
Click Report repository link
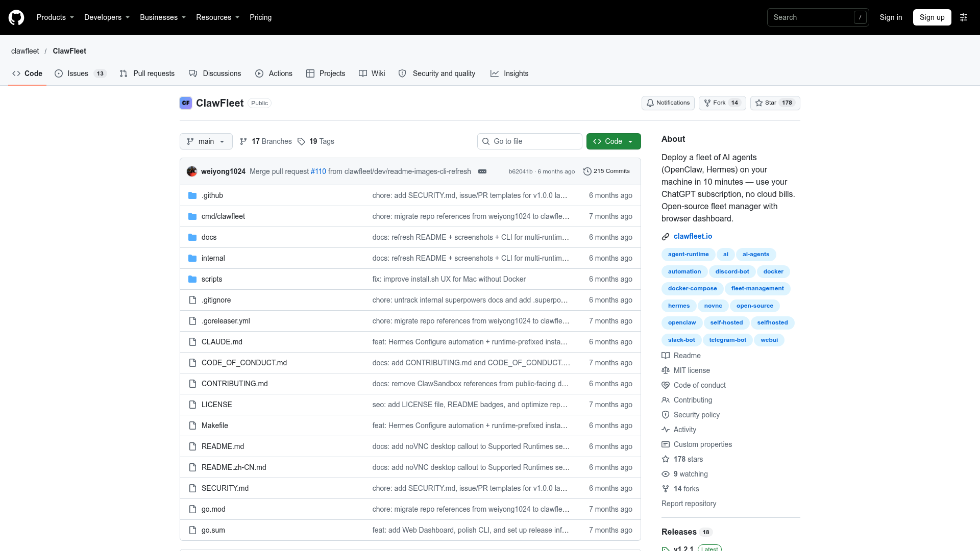(x=689, y=504)
